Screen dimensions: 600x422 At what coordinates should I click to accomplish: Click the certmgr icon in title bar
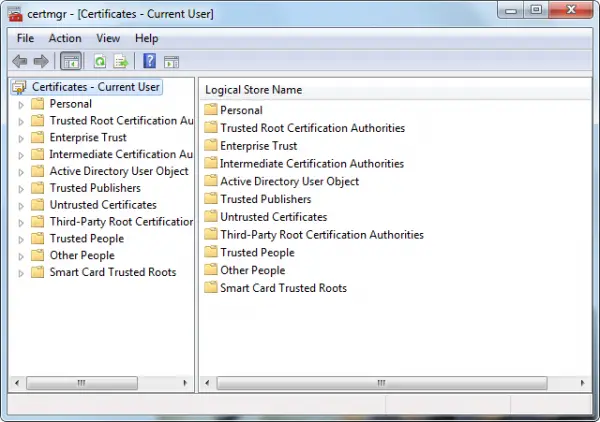pos(15,14)
